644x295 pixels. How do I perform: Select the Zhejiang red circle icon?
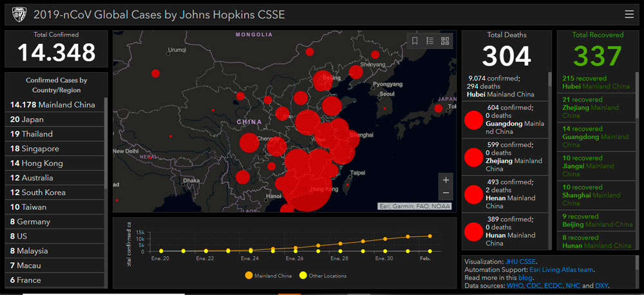pyautogui.click(x=473, y=157)
